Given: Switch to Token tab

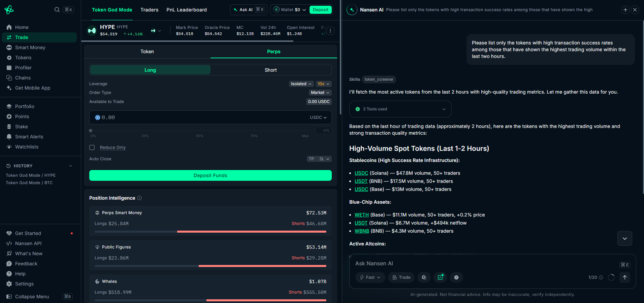Looking at the screenshot, I should click(147, 52).
